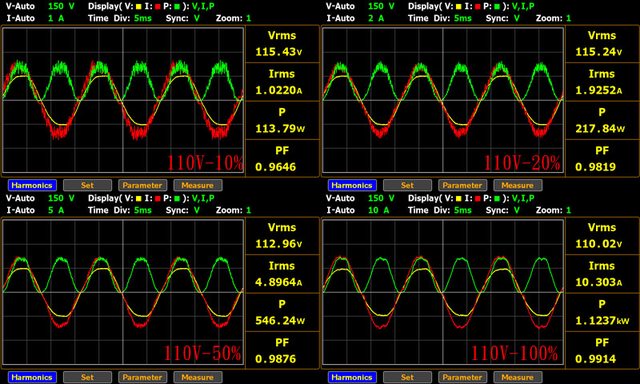The width and height of the screenshot is (640, 384).
Task: Select the Vrms 115.43V reading
Action: [x=282, y=44]
